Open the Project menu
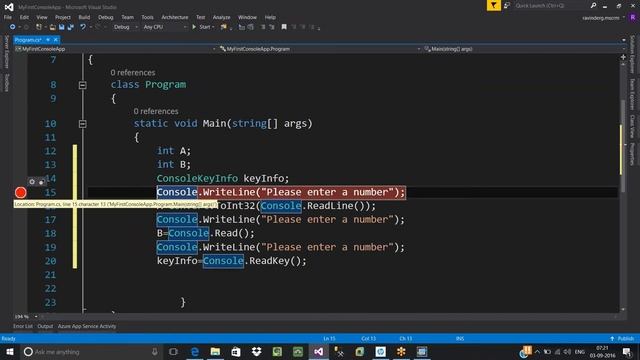Image resolution: width=640 pixels, height=360 pixels. (x=62, y=17)
